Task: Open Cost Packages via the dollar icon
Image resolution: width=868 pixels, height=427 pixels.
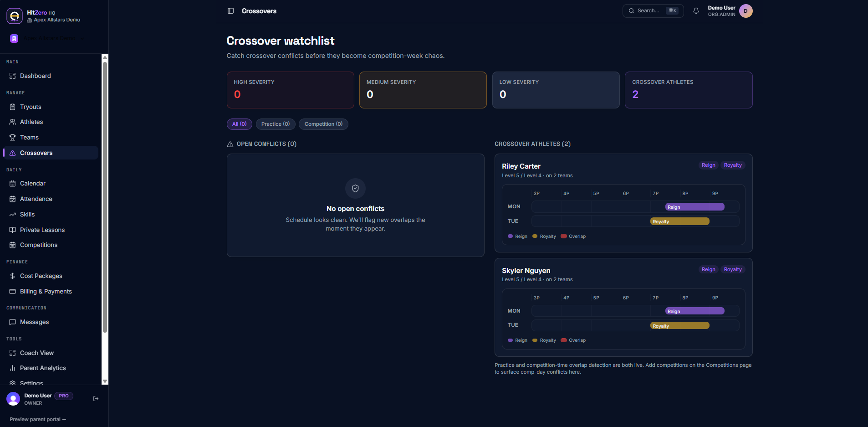Action: click(12, 276)
